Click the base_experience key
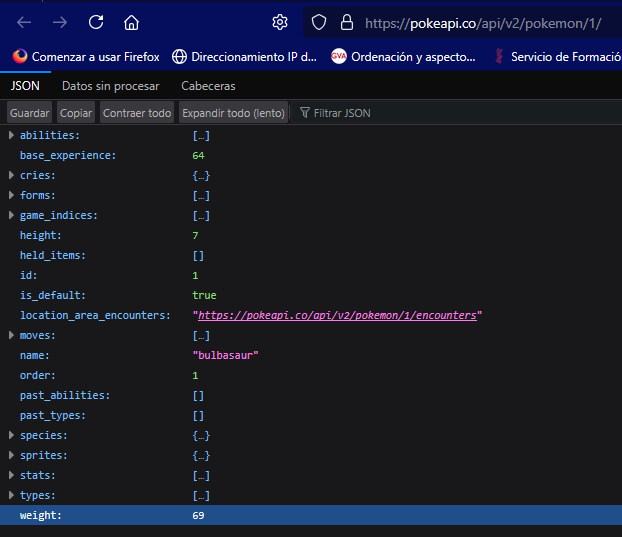 (68, 155)
